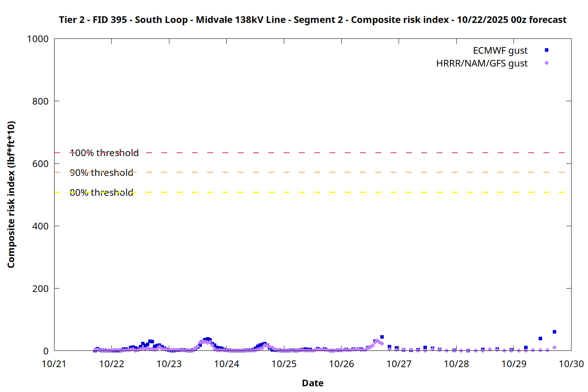Click the chart title text
Screen dimensions: 588x392
click(312, 20)
